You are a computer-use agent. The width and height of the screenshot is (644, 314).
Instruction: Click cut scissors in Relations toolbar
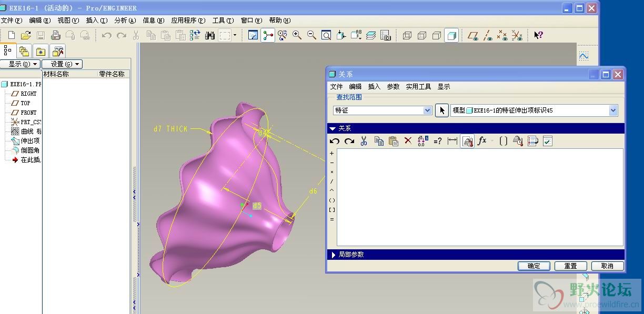point(364,141)
